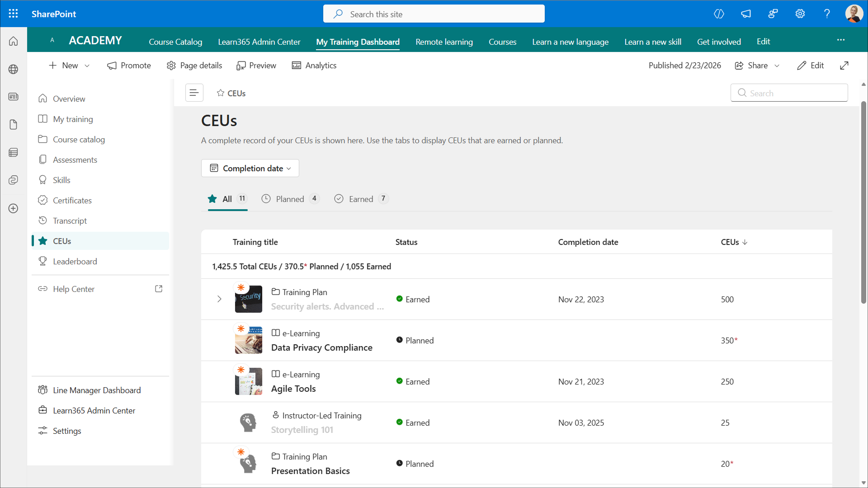868x488 pixels.
Task: Open the Course Catalog navigation link
Action: click(175, 42)
